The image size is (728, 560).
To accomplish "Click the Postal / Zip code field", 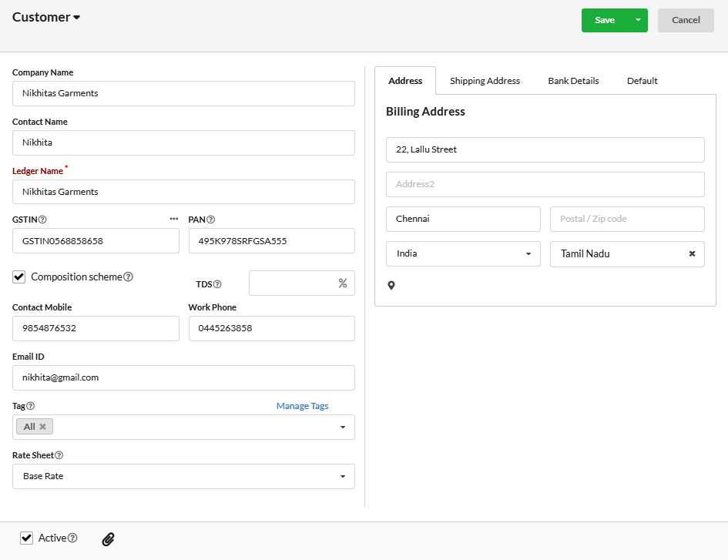I will point(627,220).
